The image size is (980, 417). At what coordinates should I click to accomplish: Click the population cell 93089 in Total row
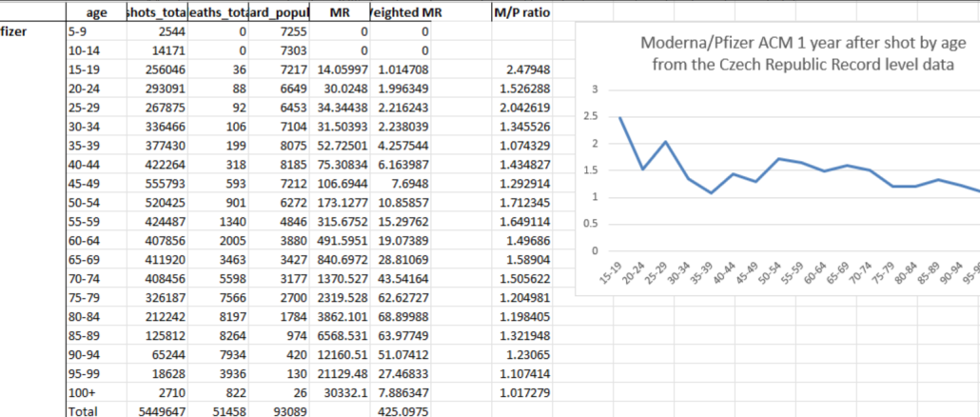283,409
